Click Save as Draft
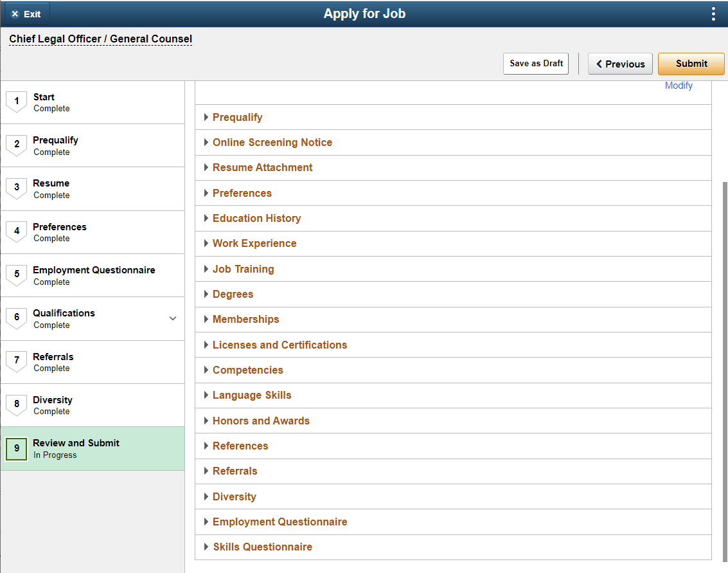This screenshot has width=728, height=573. point(536,64)
